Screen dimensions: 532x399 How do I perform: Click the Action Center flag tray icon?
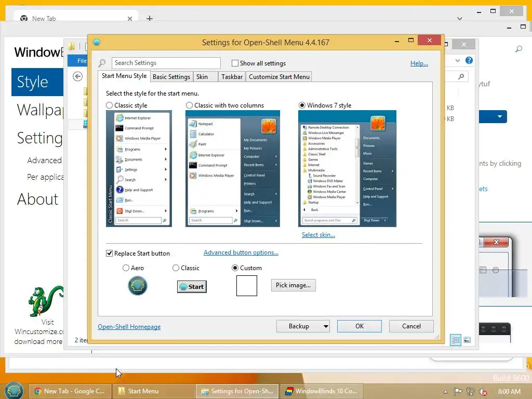tap(458, 392)
